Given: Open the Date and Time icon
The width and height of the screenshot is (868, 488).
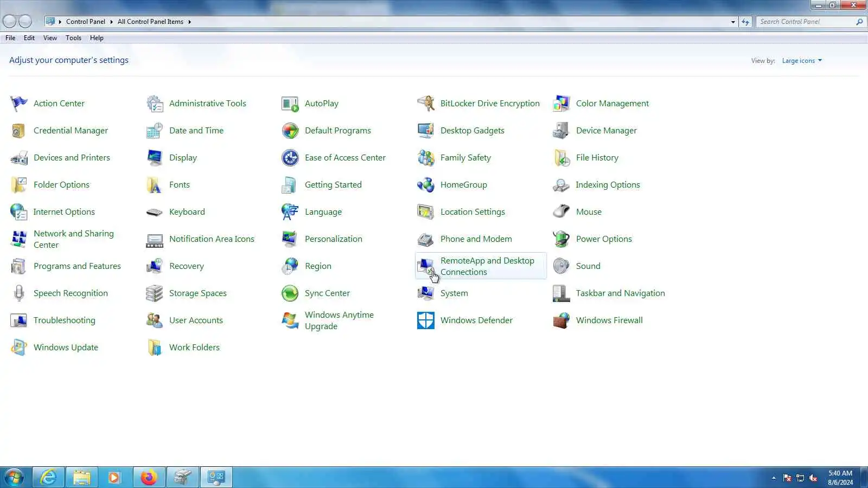Looking at the screenshot, I should click(x=155, y=130).
